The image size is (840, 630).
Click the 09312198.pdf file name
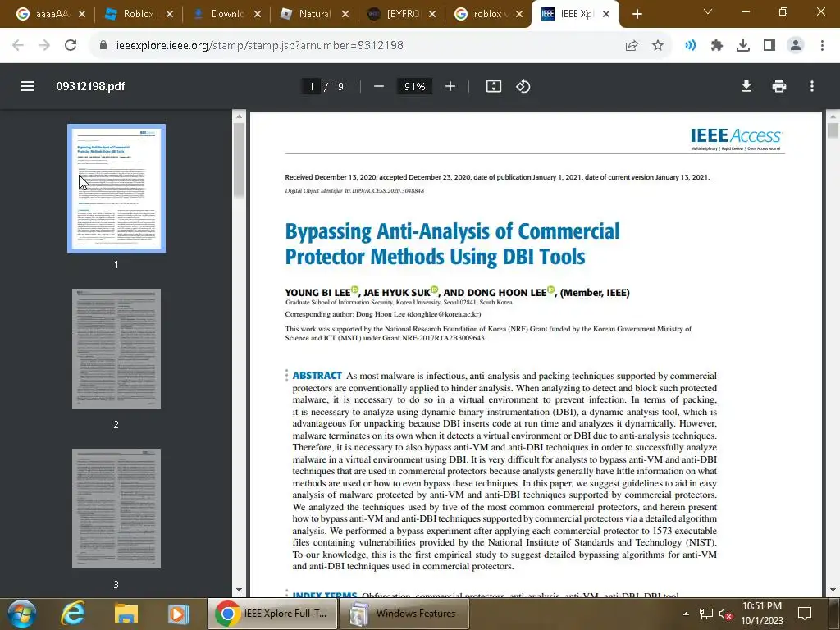(x=90, y=86)
